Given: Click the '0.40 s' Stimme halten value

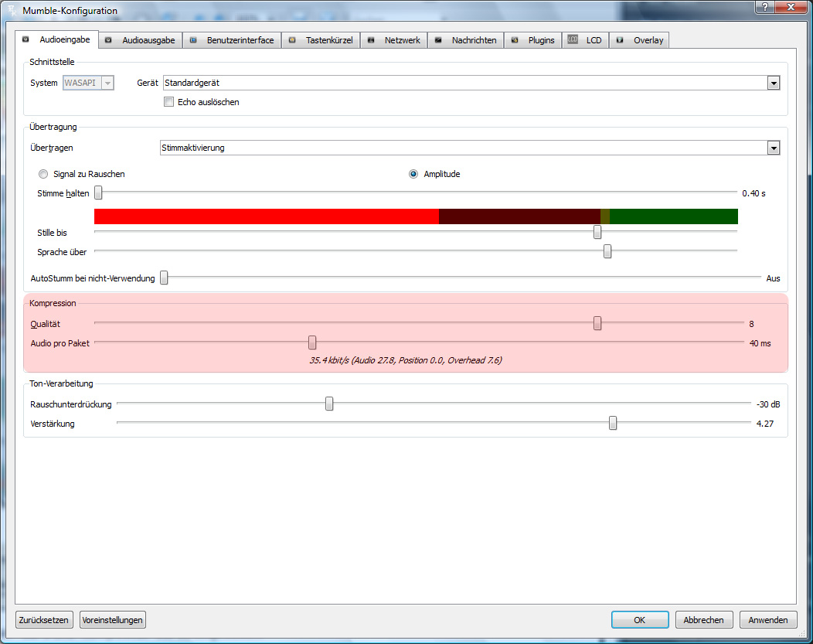Looking at the screenshot, I should tap(753, 193).
